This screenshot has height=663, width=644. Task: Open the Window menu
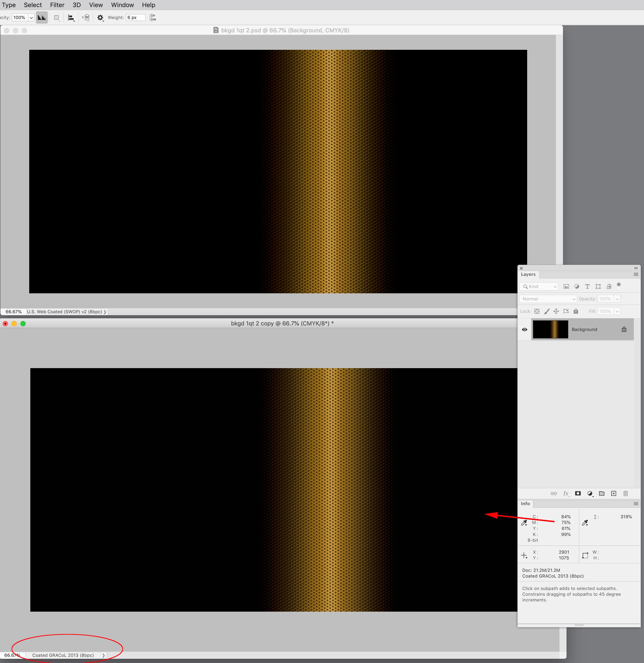(x=122, y=5)
